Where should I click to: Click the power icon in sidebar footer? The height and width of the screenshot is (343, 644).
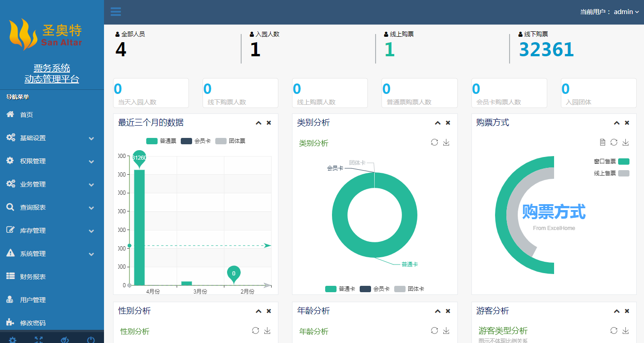point(91,340)
